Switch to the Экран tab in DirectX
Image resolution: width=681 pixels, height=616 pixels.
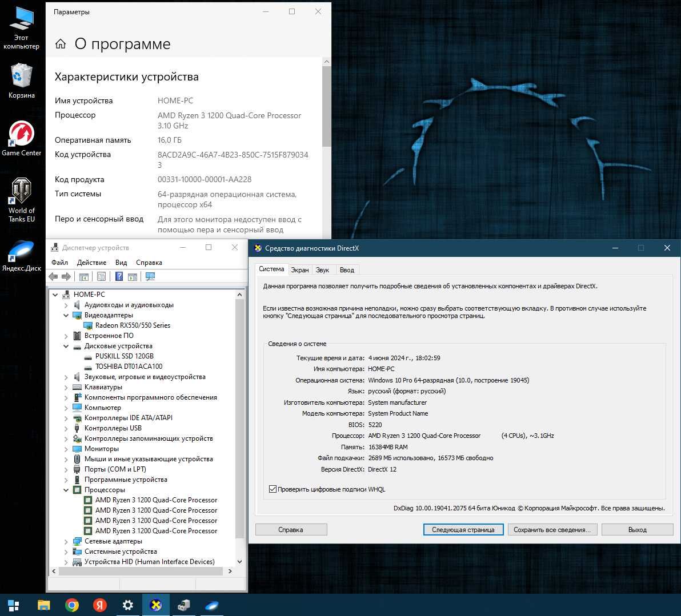300,270
